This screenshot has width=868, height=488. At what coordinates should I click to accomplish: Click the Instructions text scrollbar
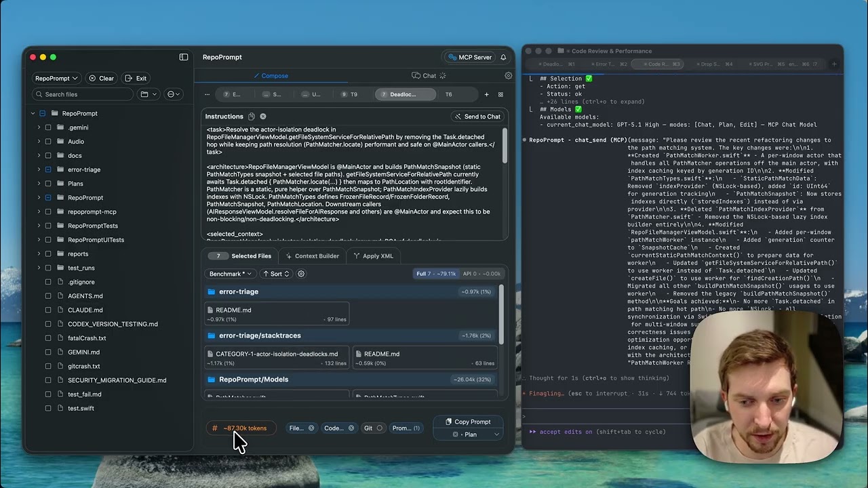[x=505, y=145]
